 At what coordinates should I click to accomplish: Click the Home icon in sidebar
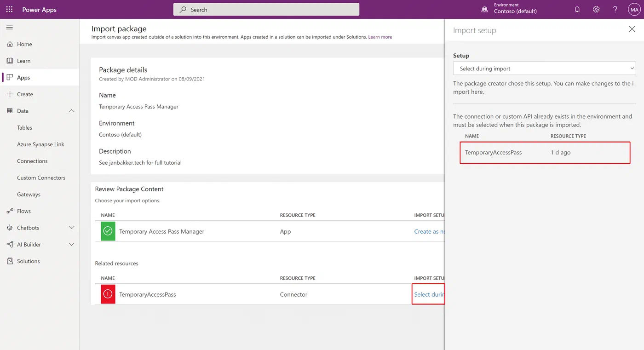tap(10, 44)
